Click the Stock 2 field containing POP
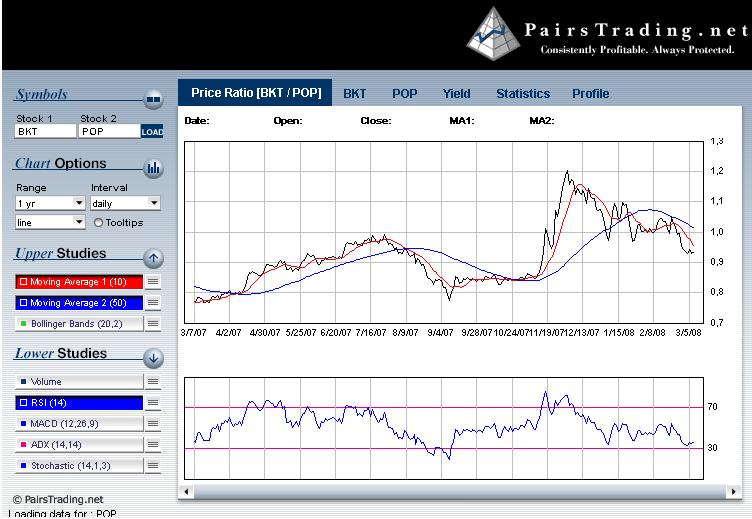 click(x=109, y=131)
